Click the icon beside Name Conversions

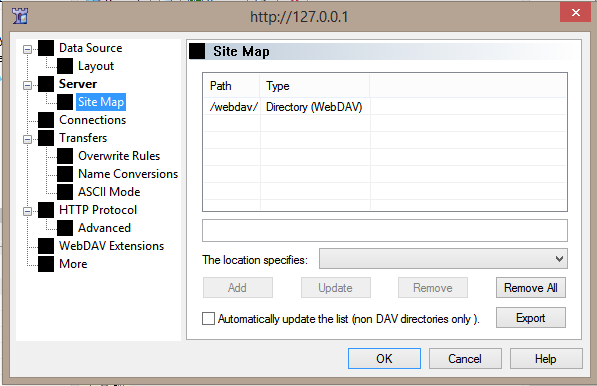(x=65, y=174)
